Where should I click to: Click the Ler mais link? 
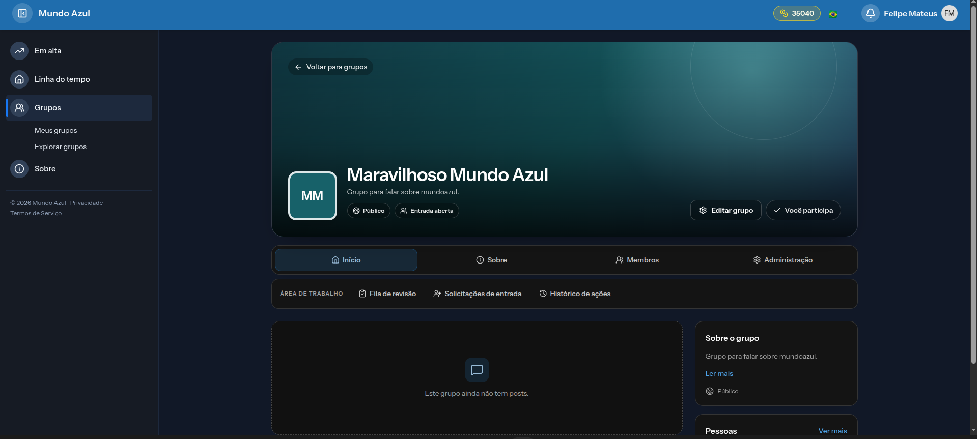719,373
